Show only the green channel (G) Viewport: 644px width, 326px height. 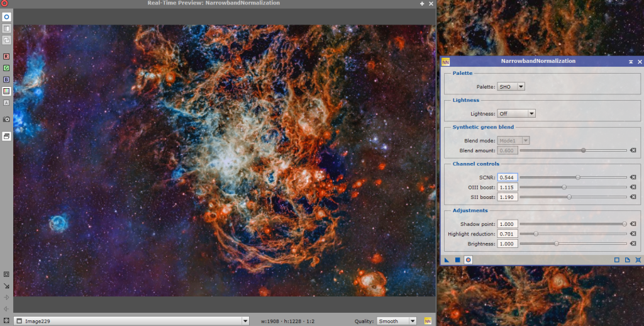point(6,68)
